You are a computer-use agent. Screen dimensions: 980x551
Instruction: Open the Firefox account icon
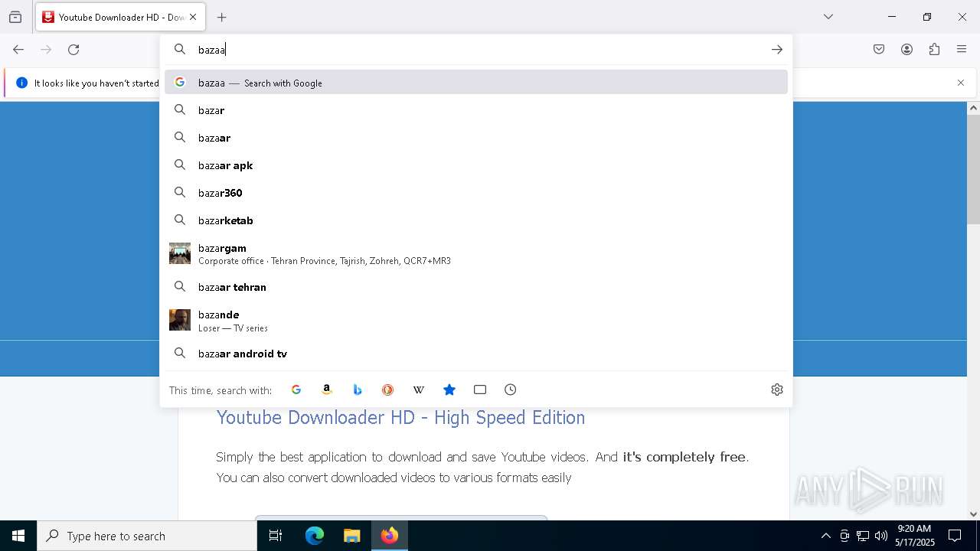(906, 50)
